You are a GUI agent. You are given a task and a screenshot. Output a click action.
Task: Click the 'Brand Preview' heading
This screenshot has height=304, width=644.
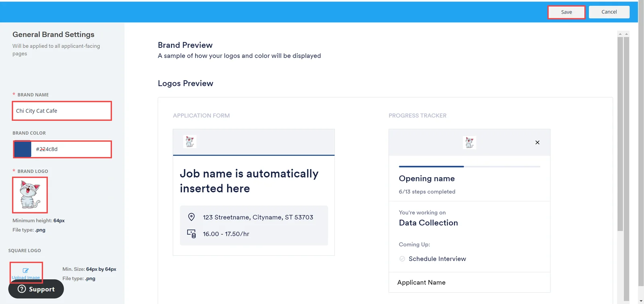pos(185,45)
